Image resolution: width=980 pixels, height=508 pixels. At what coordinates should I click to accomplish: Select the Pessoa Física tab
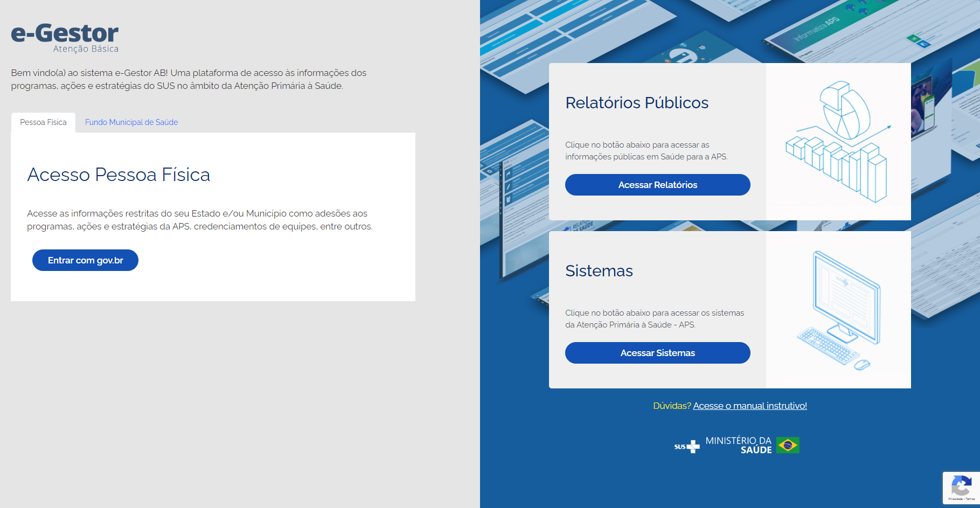[43, 122]
